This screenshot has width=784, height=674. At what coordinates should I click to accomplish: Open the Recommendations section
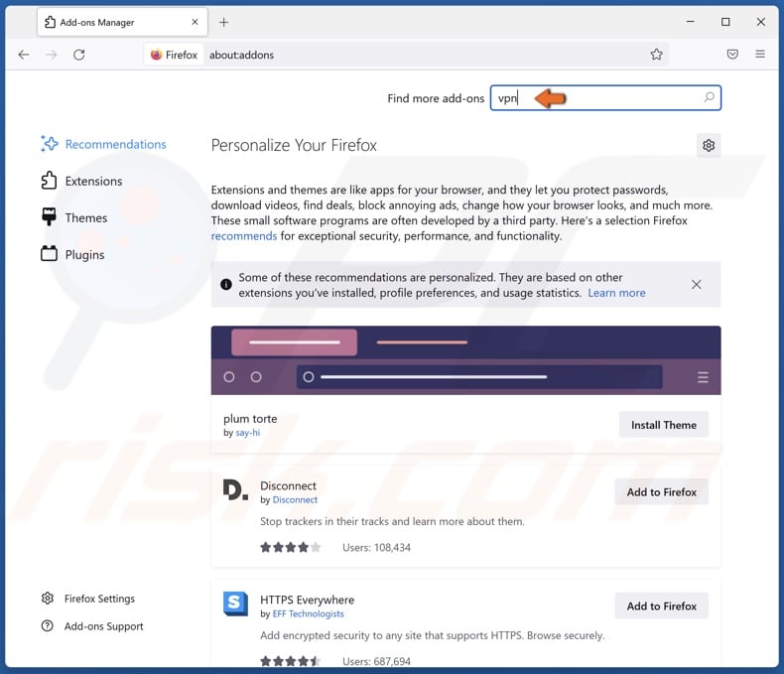(x=103, y=144)
